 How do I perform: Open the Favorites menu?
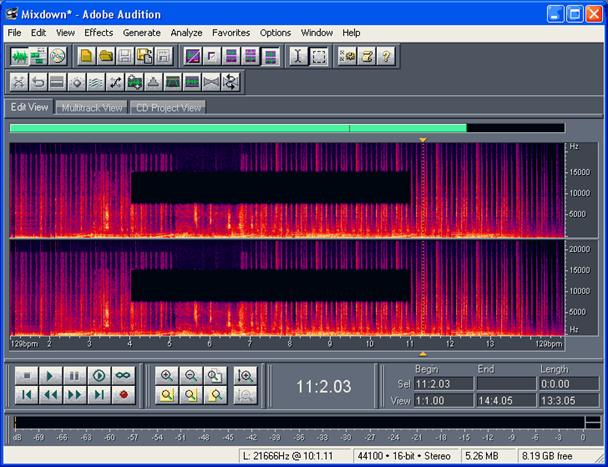click(x=231, y=32)
